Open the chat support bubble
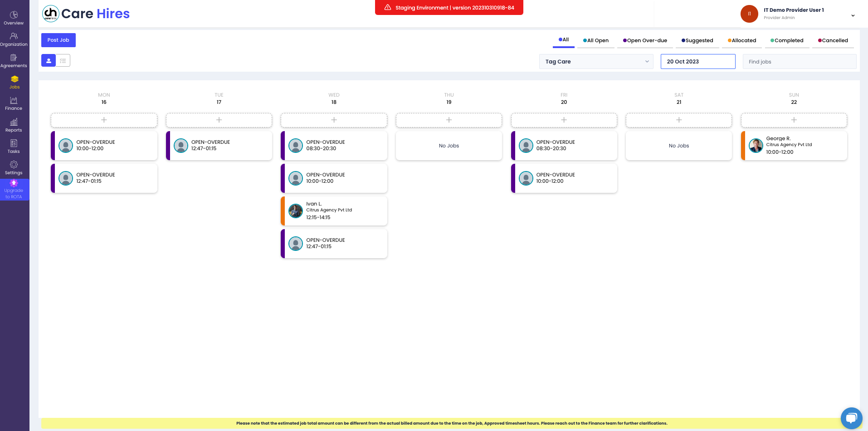Image resolution: width=868 pixels, height=431 pixels. pos(851,418)
